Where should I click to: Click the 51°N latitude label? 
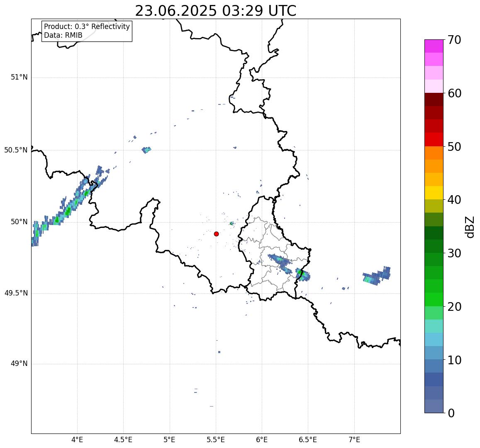[19, 77]
